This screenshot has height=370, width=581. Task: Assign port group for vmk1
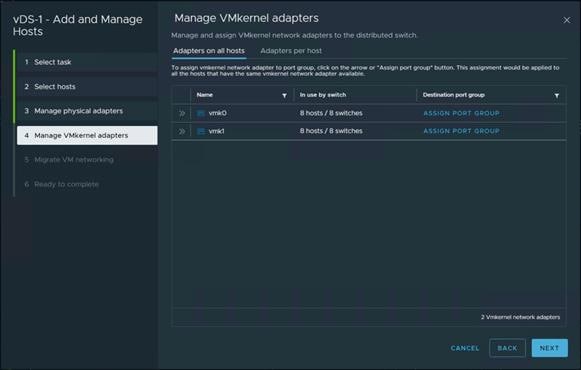(x=461, y=131)
